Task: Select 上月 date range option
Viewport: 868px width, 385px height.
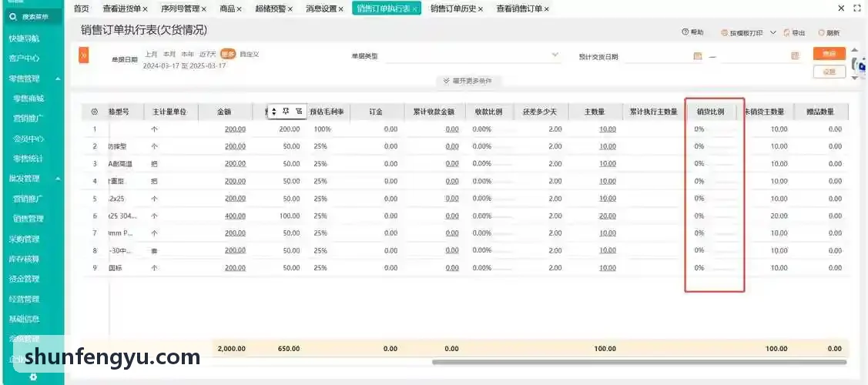Action: pos(151,54)
